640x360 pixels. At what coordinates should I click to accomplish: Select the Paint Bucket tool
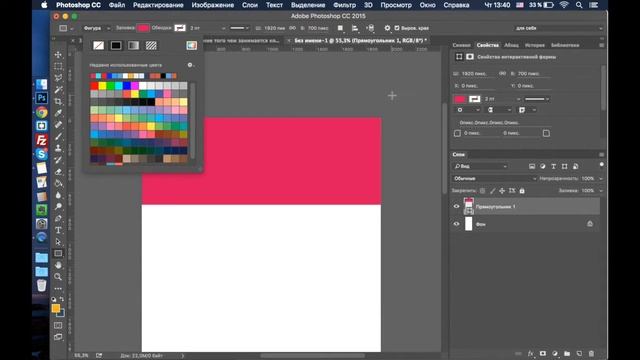tap(58, 183)
